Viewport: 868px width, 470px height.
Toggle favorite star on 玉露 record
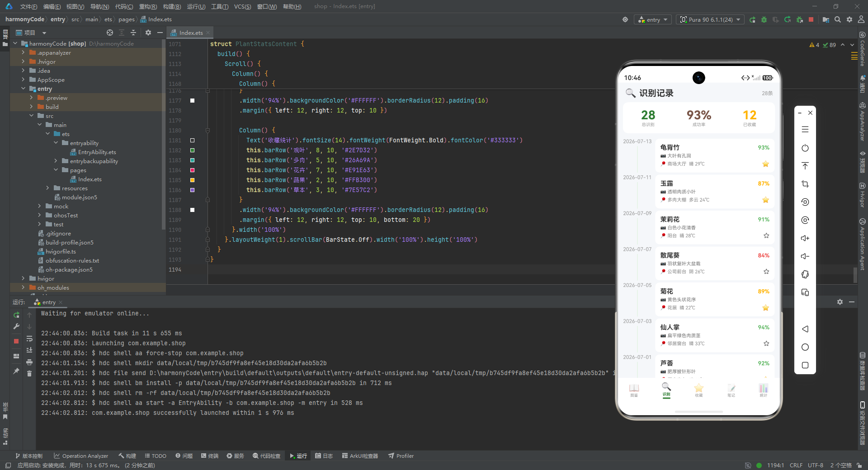tap(766, 200)
